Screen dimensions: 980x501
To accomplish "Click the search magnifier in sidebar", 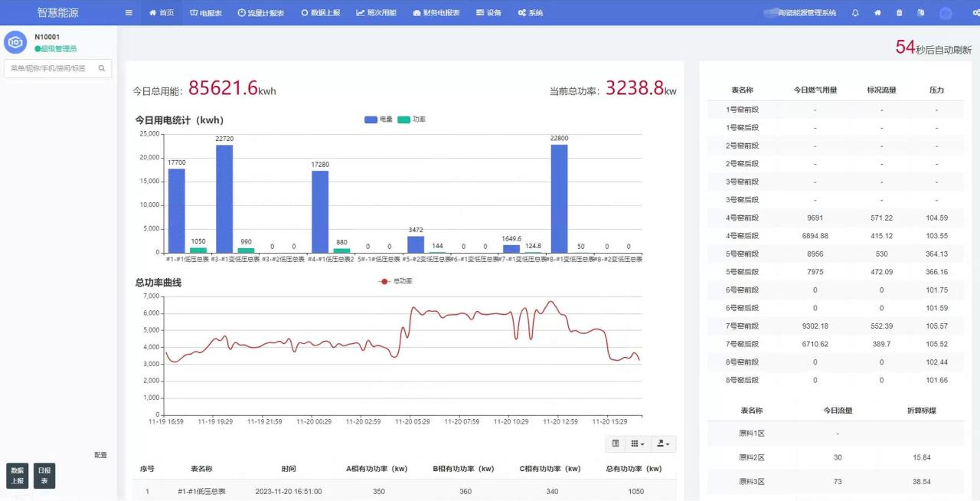I will [102, 68].
